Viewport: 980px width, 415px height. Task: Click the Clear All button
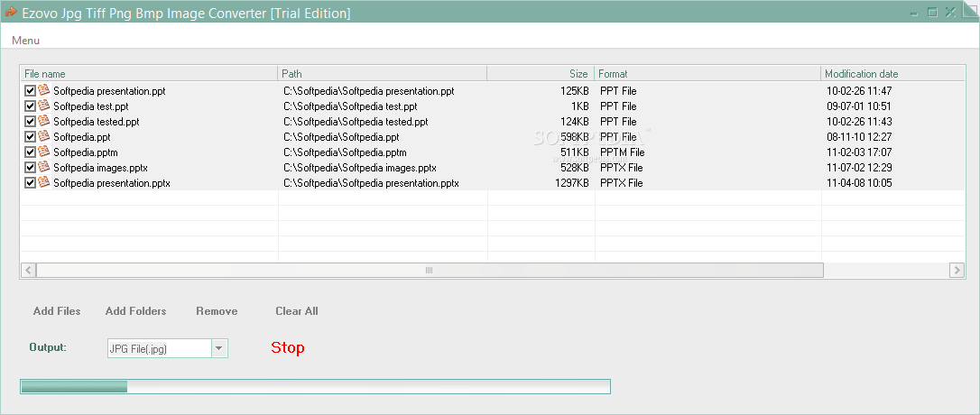[297, 311]
